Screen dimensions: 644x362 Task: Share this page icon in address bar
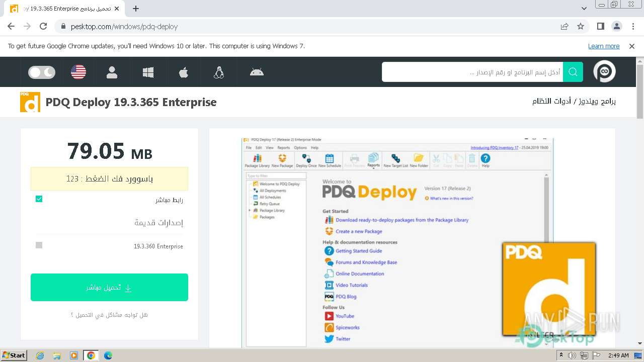(x=565, y=27)
